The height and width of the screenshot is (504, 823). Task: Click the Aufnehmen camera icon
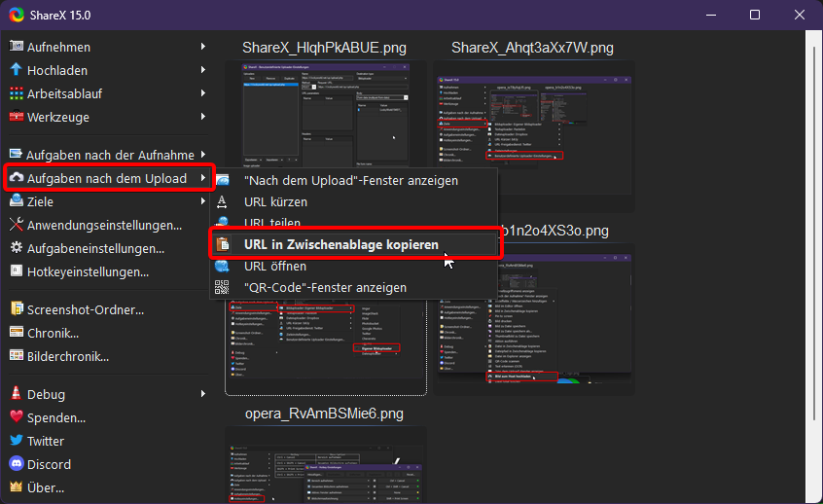tap(16, 47)
